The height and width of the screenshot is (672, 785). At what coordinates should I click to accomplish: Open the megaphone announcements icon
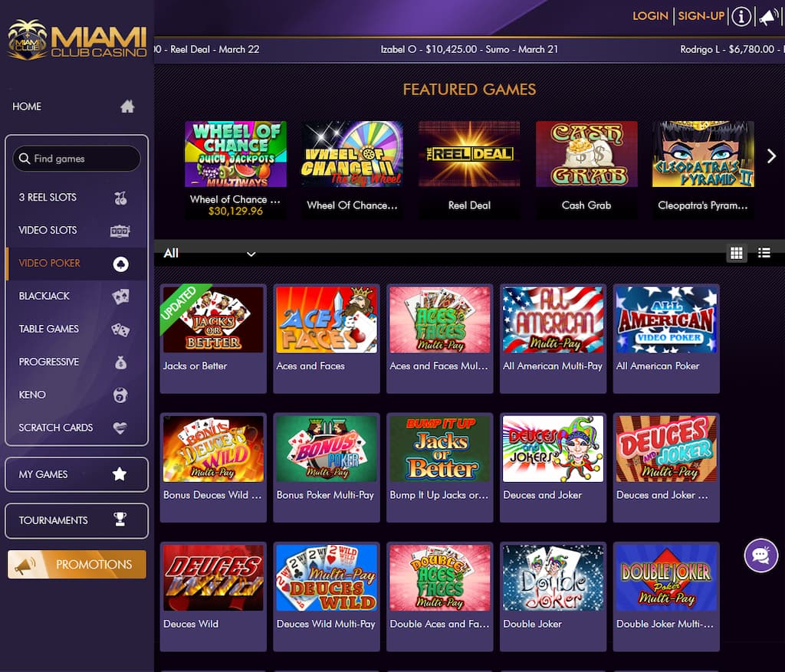[768, 17]
